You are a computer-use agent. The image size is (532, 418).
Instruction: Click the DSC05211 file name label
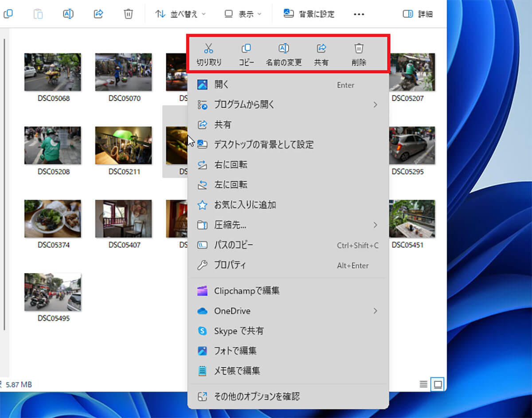tap(124, 172)
